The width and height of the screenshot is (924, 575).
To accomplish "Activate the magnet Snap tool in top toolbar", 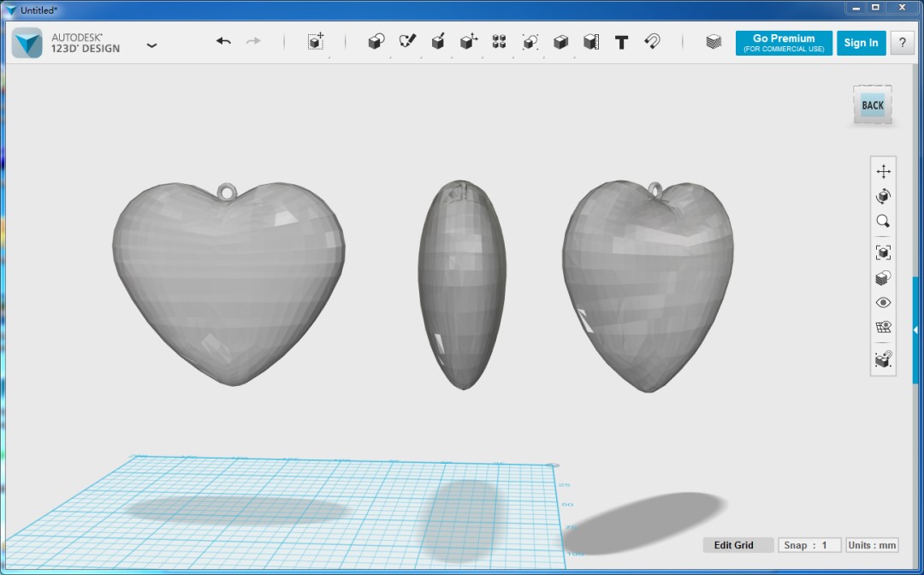I will tap(652, 41).
